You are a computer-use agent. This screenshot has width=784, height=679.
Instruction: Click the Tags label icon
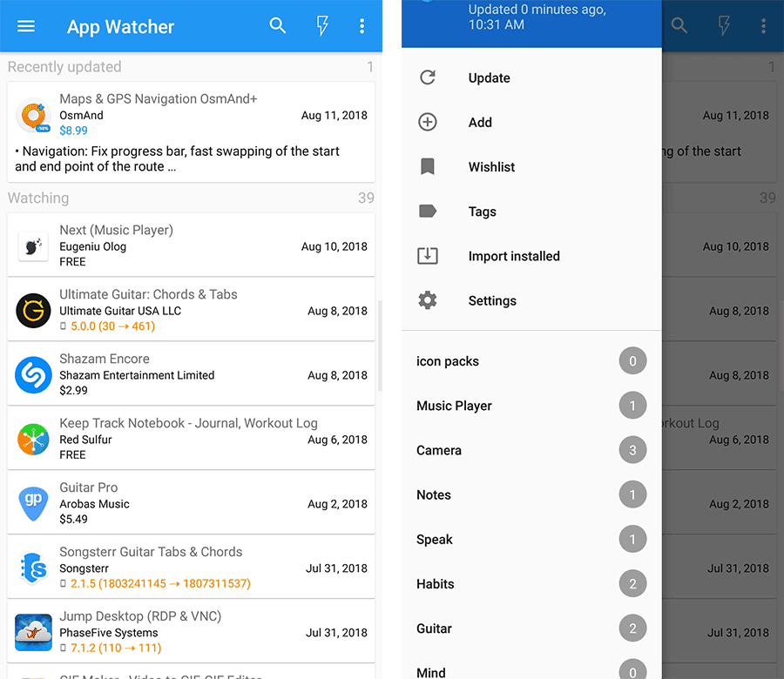[x=428, y=211]
